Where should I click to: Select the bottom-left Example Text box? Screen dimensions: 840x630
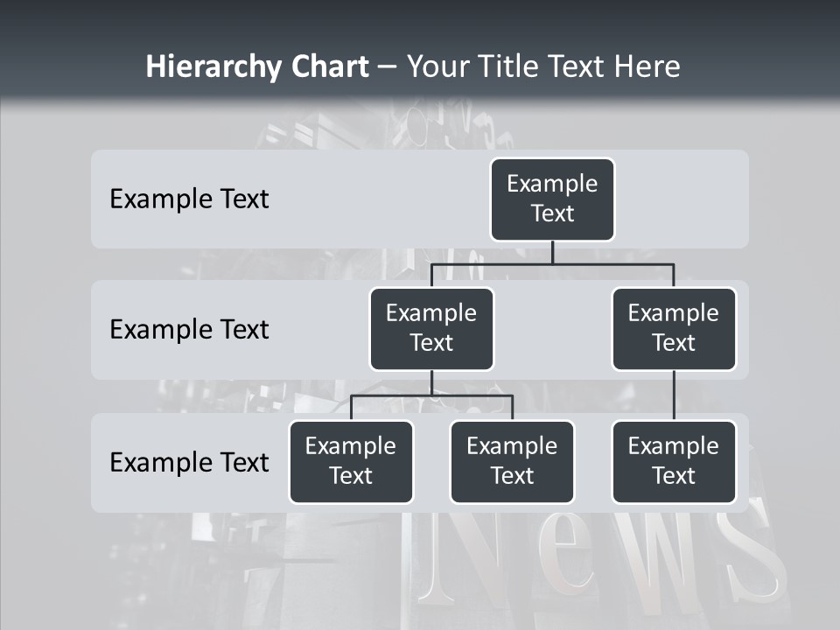[351, 462]
